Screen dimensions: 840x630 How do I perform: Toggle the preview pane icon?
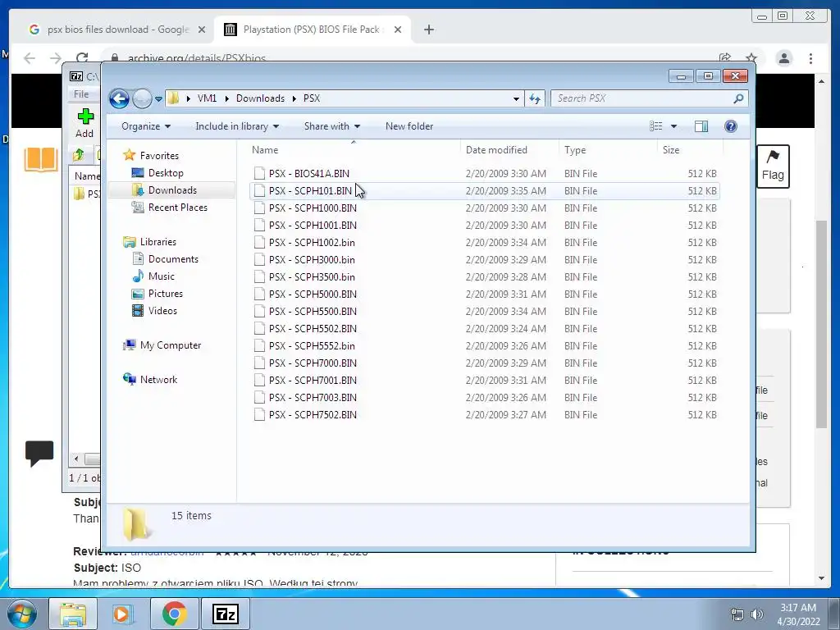(x=701, y=126)
